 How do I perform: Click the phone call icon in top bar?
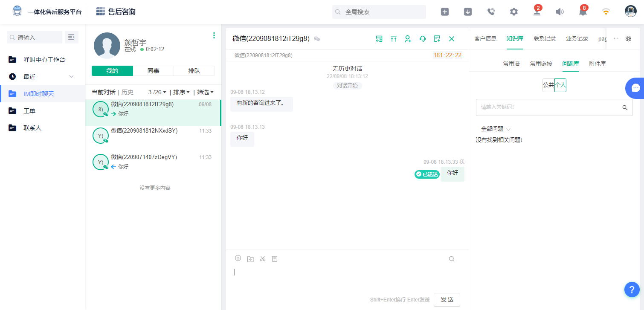[491, 12]
